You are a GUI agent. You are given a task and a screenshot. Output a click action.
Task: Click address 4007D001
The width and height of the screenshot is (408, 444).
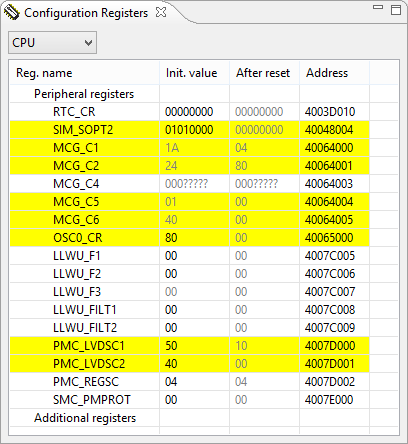click(x=329, y=364)
